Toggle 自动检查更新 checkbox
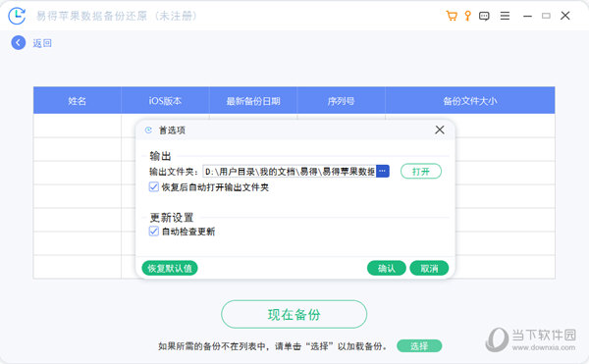The height and width of the screenshot is (364, 589). (x=154, y=232)
